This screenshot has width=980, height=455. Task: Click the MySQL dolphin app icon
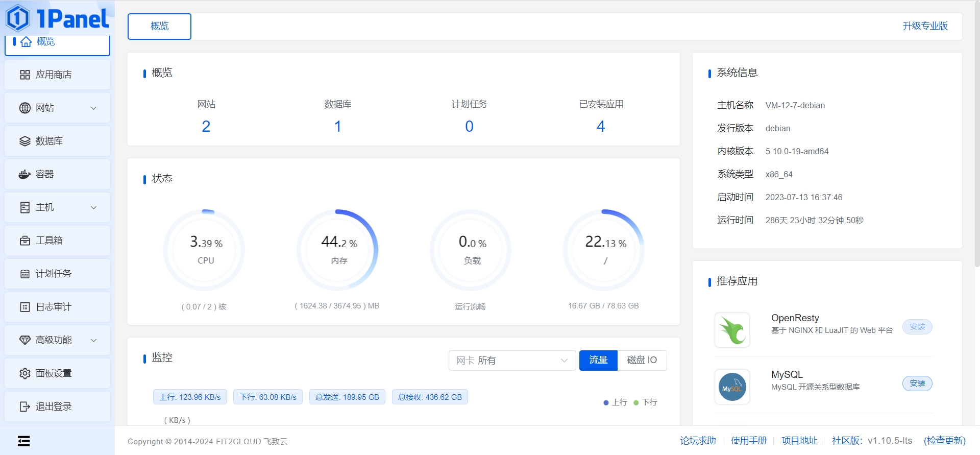coord(732,387)
